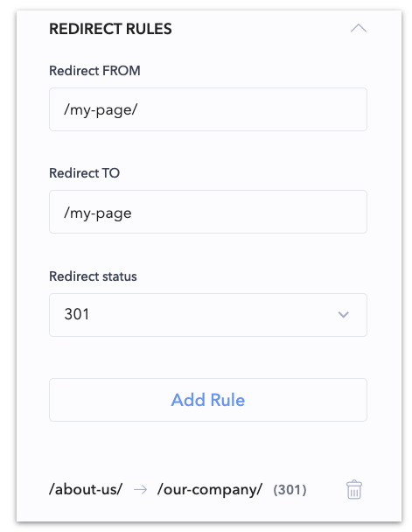
Task: Click the existing redirect rule row
Action: pyautogui.click(x=206, y=490)
